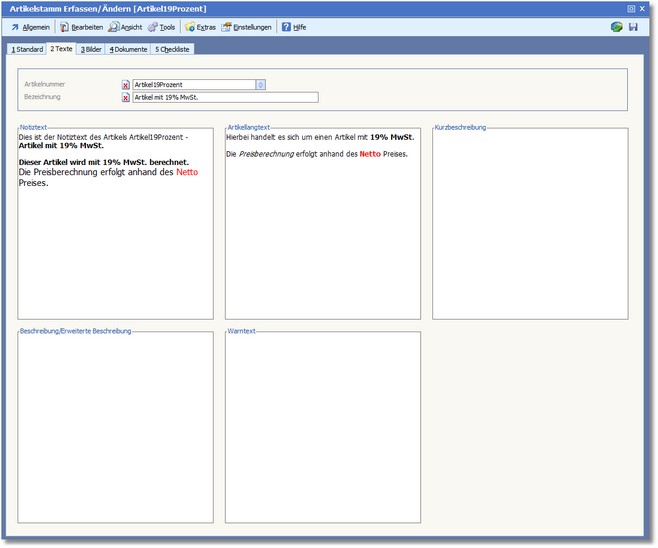Click the save diskette icon
The image size is (658, 548).
(x=633, y=27)
